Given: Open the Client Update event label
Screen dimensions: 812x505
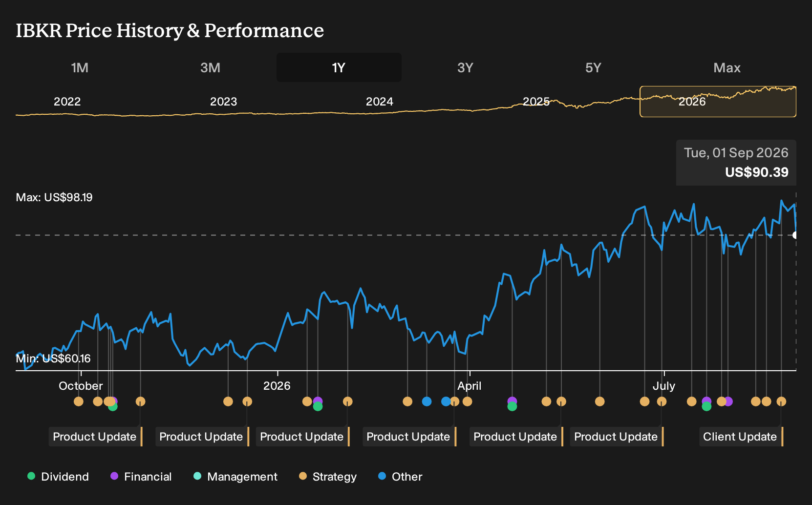Looking at the screenshot, I should pos(741,437).
